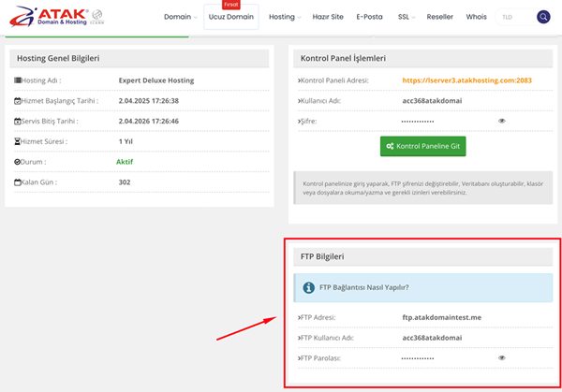Click the red Fırsat badge above Ucuz Domain

click(x=231, y=5)
